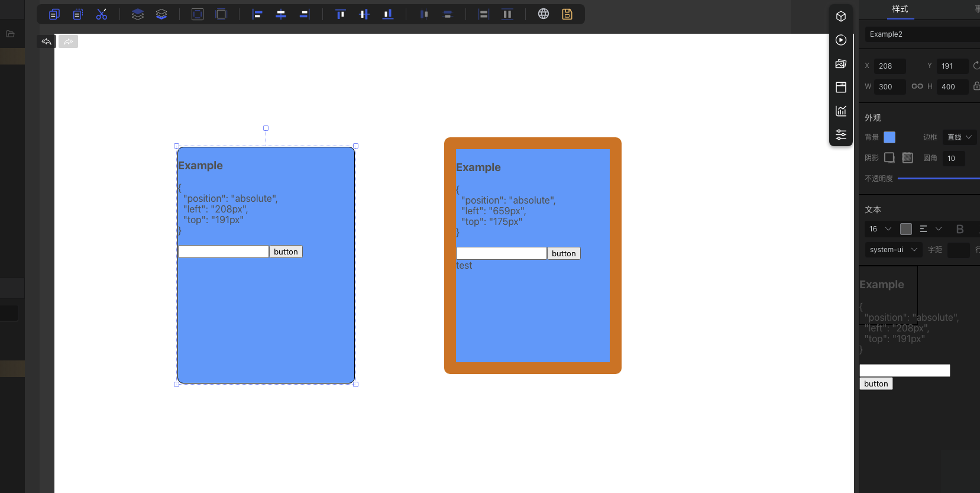The height and width of the screenshot is (493, 980).
Task: Click the globe icon in toolbar
Action: pos(544,14)
